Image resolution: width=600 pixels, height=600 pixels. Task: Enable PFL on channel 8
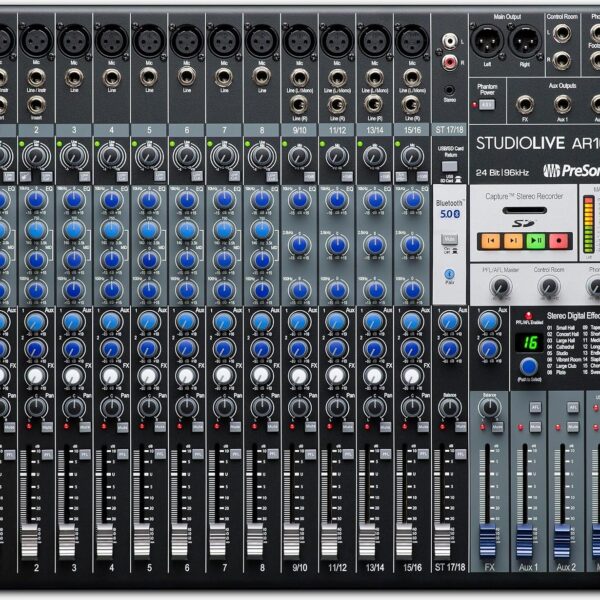[273, 455]
